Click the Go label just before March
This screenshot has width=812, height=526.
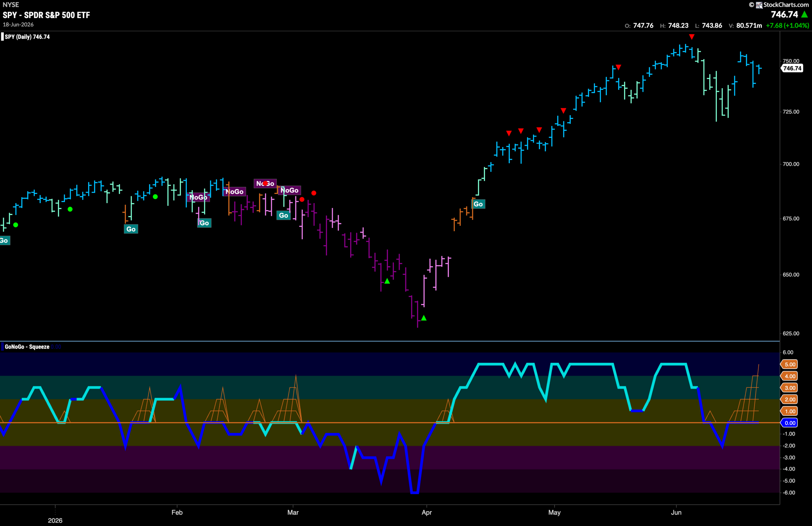pos(284,216)
